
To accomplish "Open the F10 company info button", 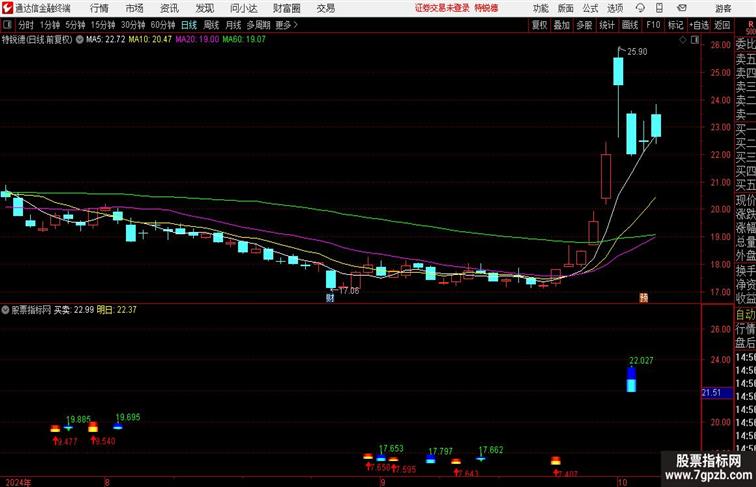I will click(x=653, y=25).
